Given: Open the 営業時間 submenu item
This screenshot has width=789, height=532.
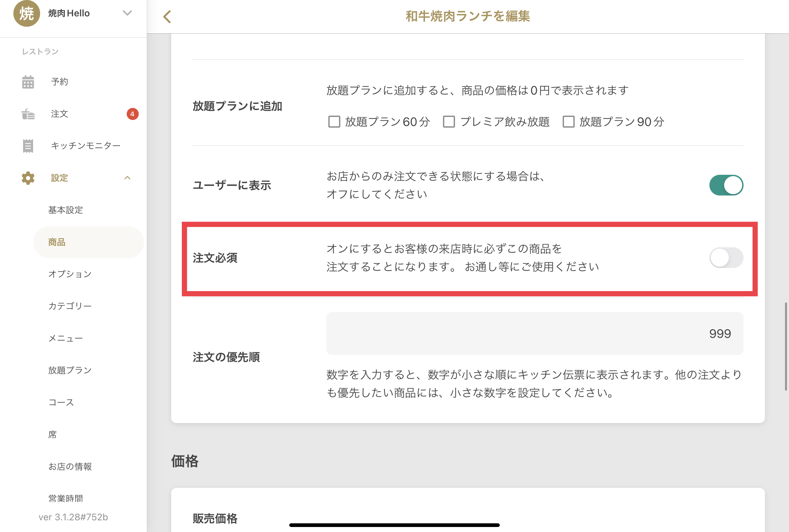Looking at the screenshot, I should [x=66, y=498].
